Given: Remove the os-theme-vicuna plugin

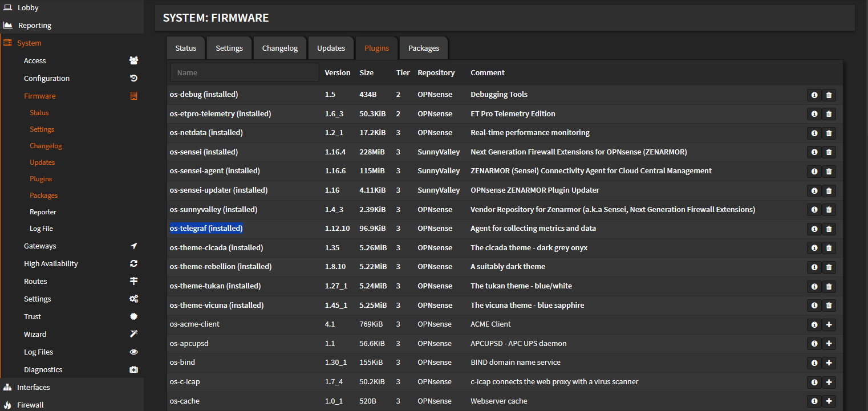Looking at the screenshot, I should click(829, 306).
